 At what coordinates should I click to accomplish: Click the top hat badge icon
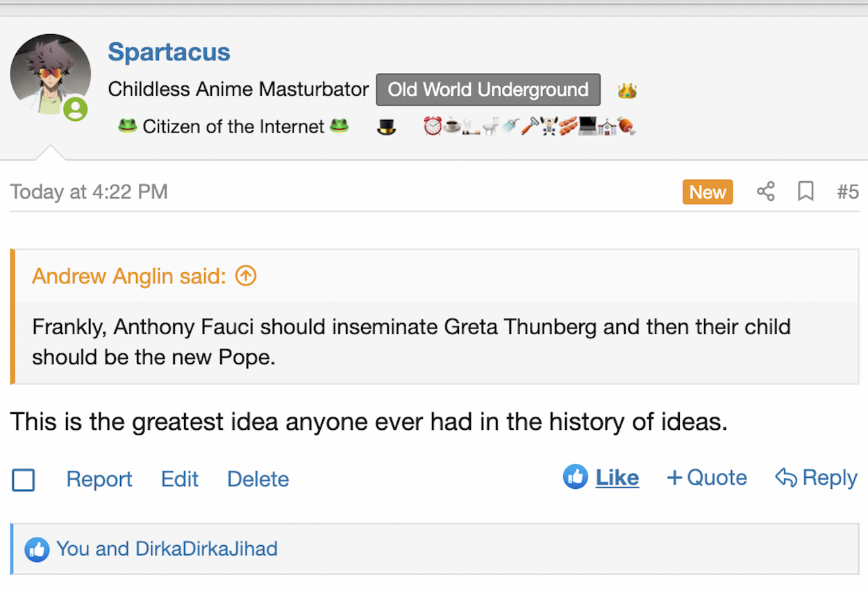pyautogui.click(x=386, y=127)
